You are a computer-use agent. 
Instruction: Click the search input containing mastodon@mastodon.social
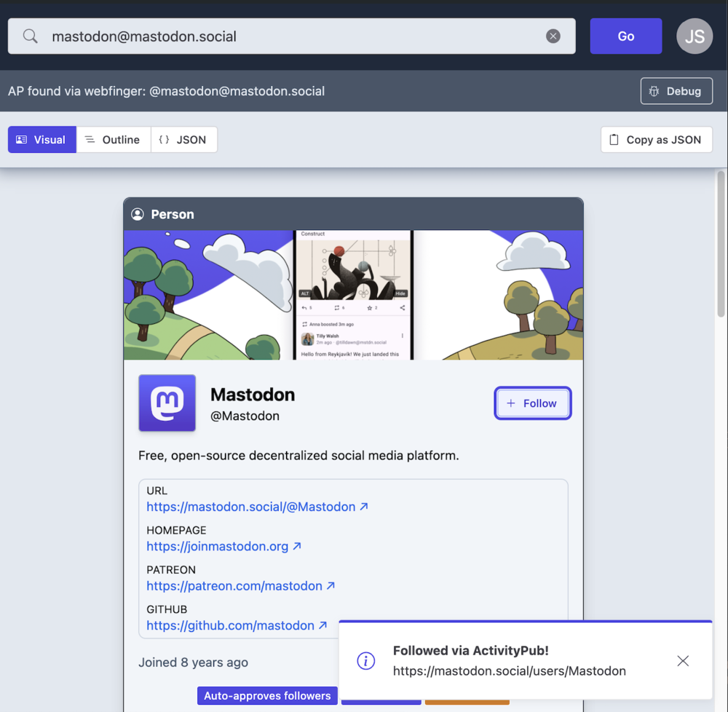coord(291,36)
